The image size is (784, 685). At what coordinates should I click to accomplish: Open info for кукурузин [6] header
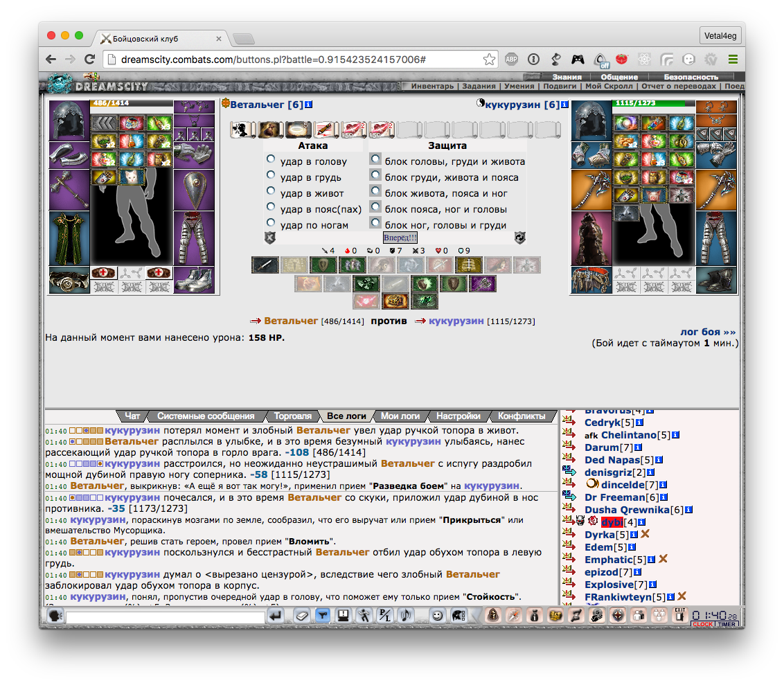pyautogui.click(x=564, y=105)
